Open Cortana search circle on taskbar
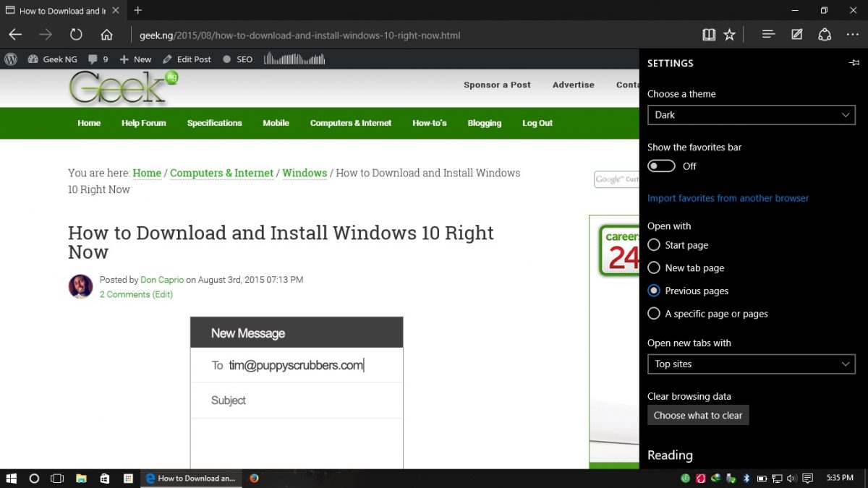 (34, 478)
